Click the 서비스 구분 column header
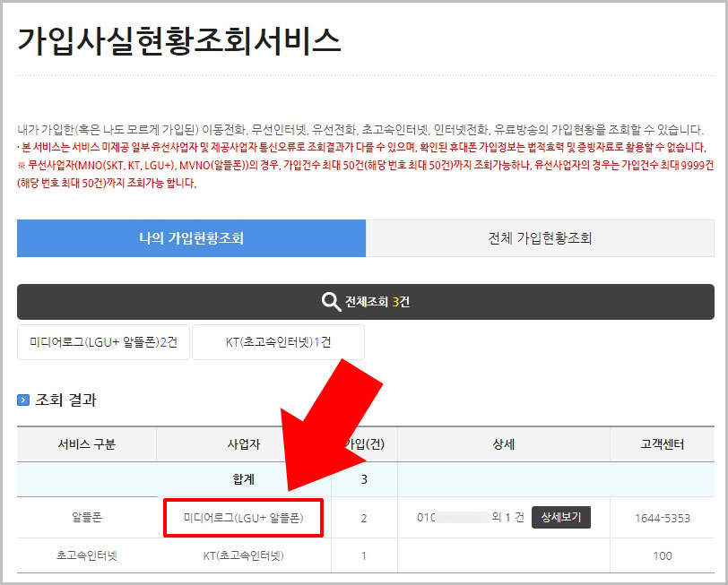 [86, 443]
